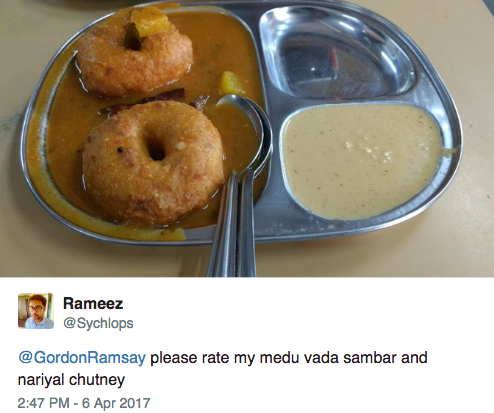The image size is (494, 413).
Task: Click the potato chunk in the sambar
Action: 231,83
